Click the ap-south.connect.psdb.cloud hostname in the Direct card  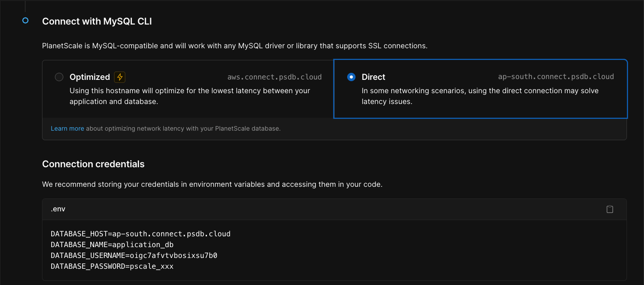point(556,77)
